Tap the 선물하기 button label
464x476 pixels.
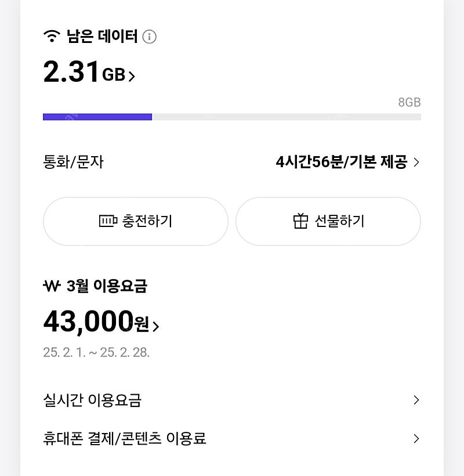click(339, 221)
